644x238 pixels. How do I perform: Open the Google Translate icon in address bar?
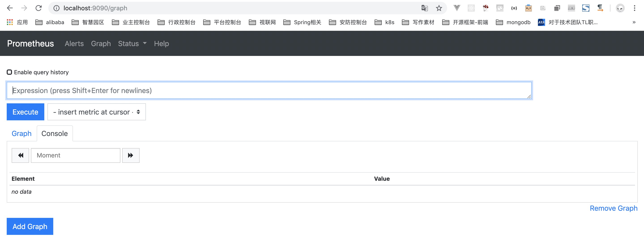click(x=424, y=8)
